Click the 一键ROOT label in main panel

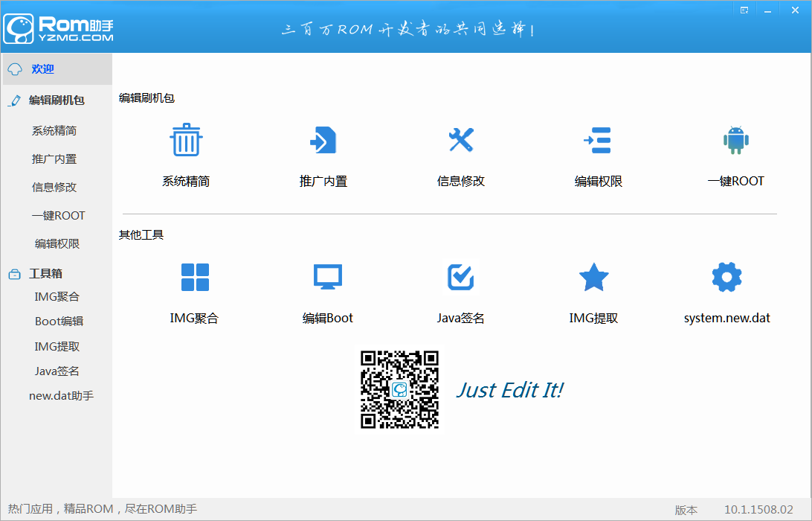pyautogui.click(x=736, y=182)
